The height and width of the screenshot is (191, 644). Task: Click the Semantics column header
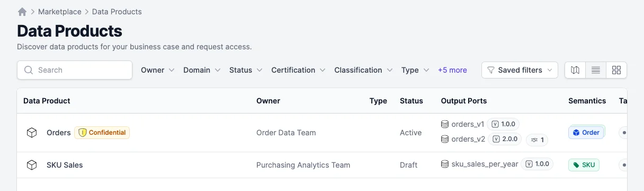[587, 101]
